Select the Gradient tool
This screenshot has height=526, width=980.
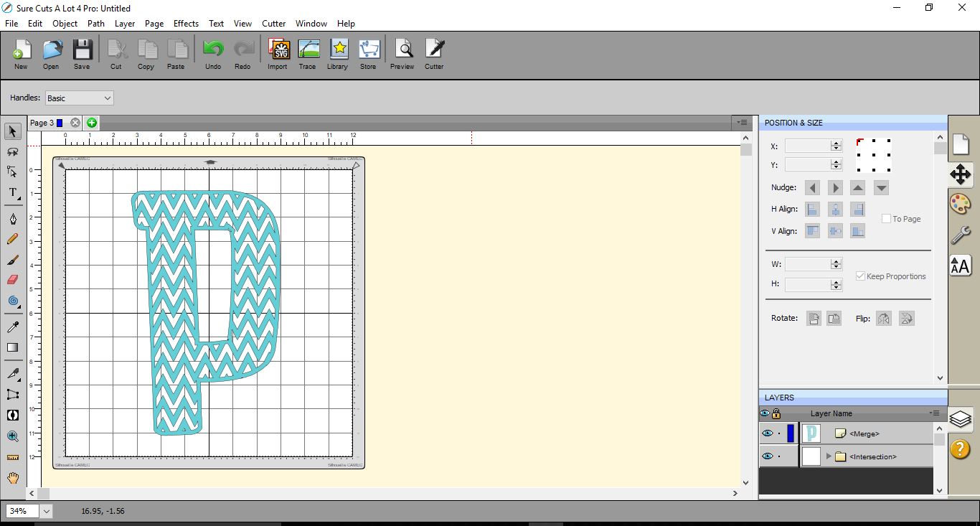point(13,347)
